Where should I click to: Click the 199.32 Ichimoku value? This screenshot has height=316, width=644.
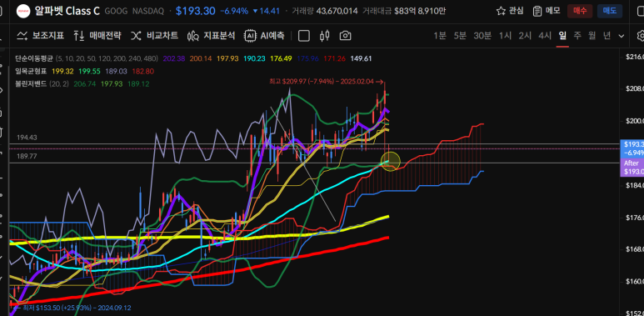point(62,72)
